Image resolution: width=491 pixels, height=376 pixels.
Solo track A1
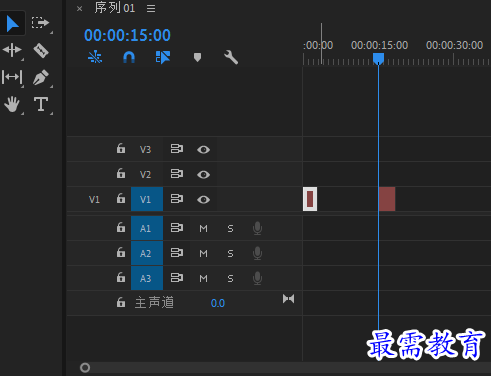pyautogui.click(x=230, y=229)
